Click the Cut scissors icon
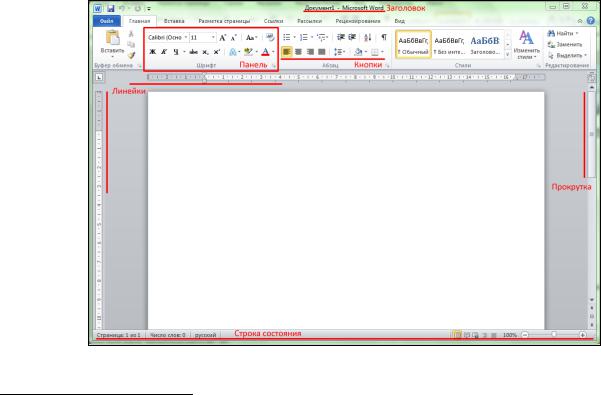The height and width of the screenshot is (395, 601). [x=131, y=34]
